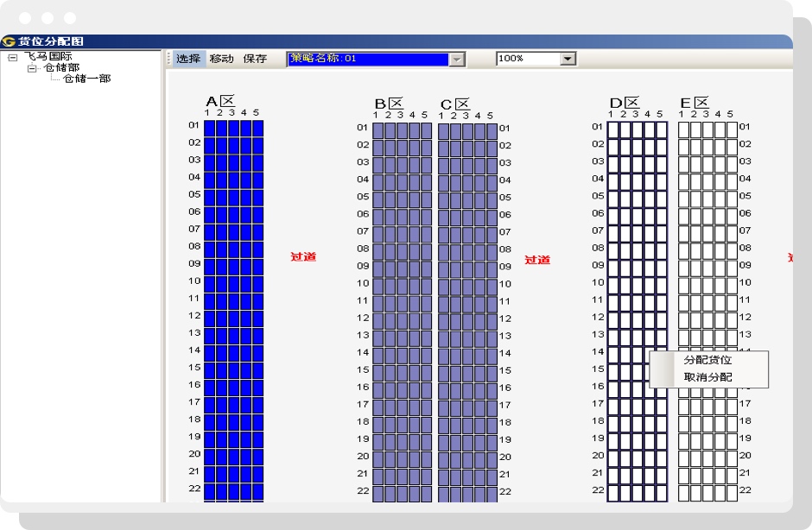
Task: Click 保存 to save the layout
Action: (255, 59)
